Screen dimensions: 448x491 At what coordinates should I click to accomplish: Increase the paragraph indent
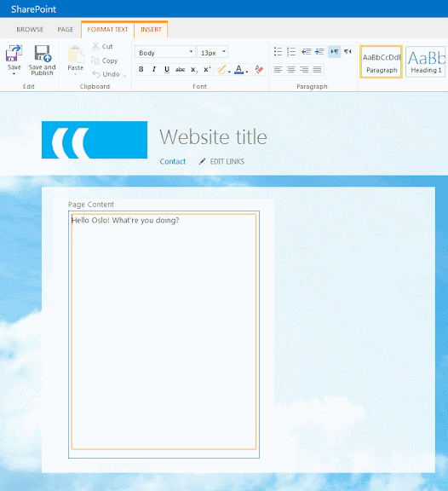pos(319,52)
